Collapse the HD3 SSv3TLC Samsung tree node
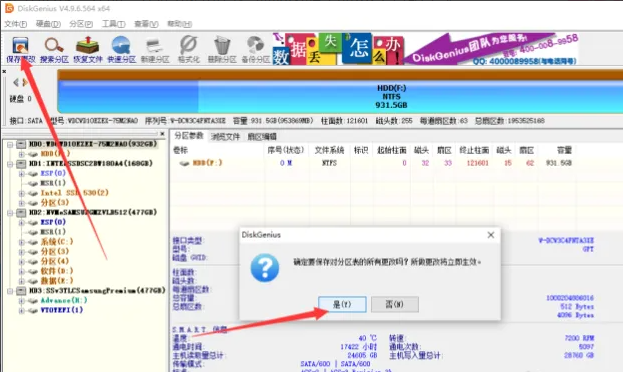623x372 pixels. click(x=10, y=291)
